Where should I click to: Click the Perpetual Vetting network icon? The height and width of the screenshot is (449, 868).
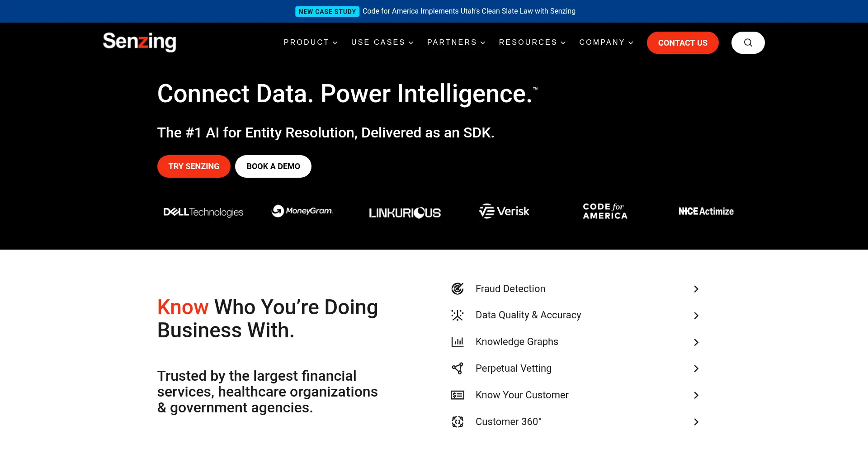pyautogui.click(x=458, y=369)
